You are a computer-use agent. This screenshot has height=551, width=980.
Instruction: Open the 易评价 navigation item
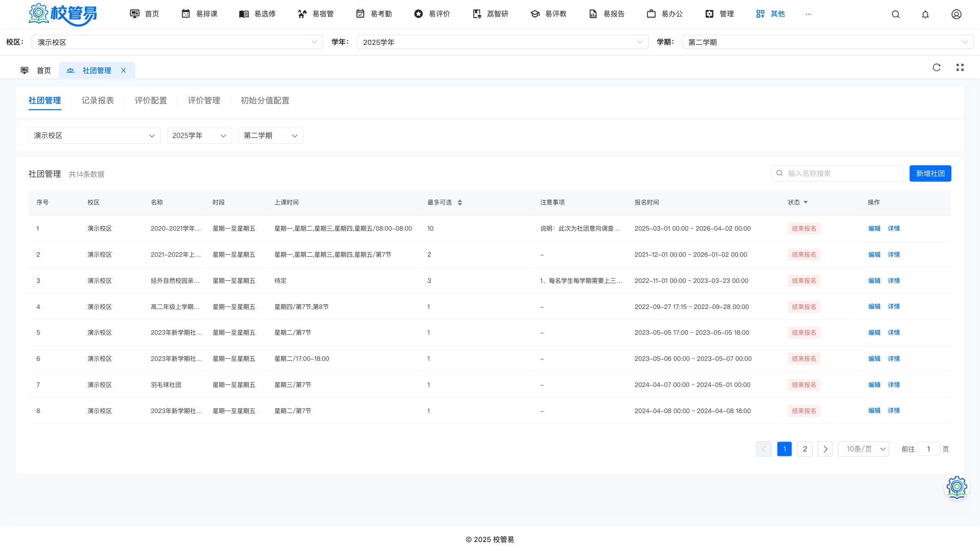pos(432,14)
